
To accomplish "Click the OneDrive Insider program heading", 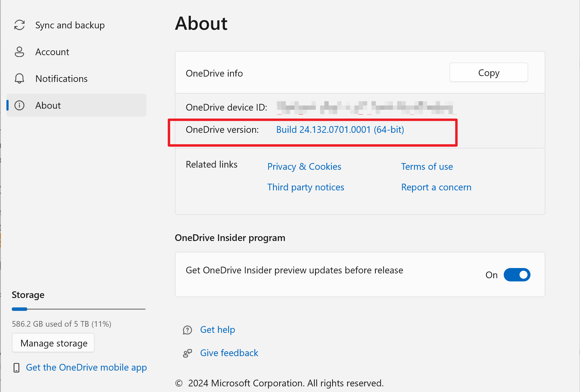I will click(x=230, y=238).
